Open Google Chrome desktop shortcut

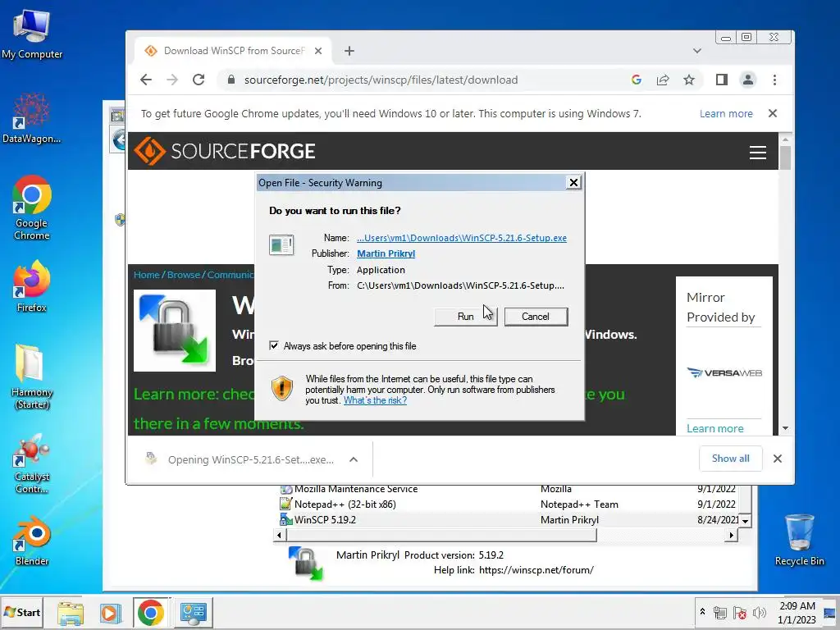[x=32, y=208]
